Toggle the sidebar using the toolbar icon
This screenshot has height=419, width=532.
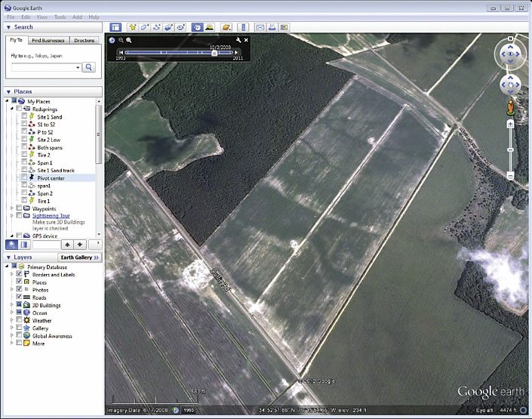(115, 27)
